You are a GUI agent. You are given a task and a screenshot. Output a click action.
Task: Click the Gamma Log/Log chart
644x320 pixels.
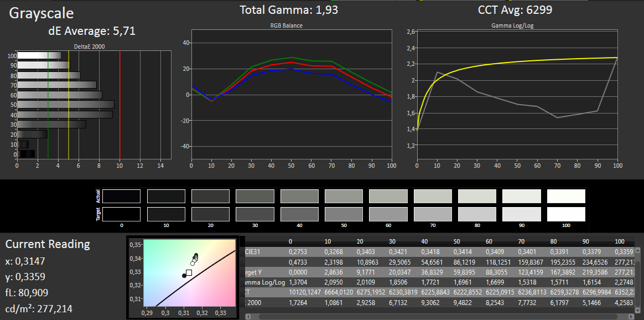point(517,94)
